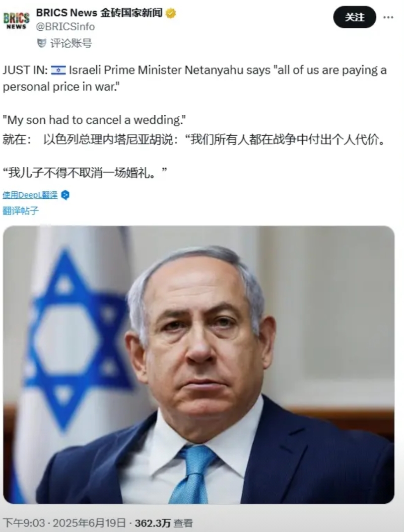
Task: Follow the account with the 关注 button
Action: (354, 17)
